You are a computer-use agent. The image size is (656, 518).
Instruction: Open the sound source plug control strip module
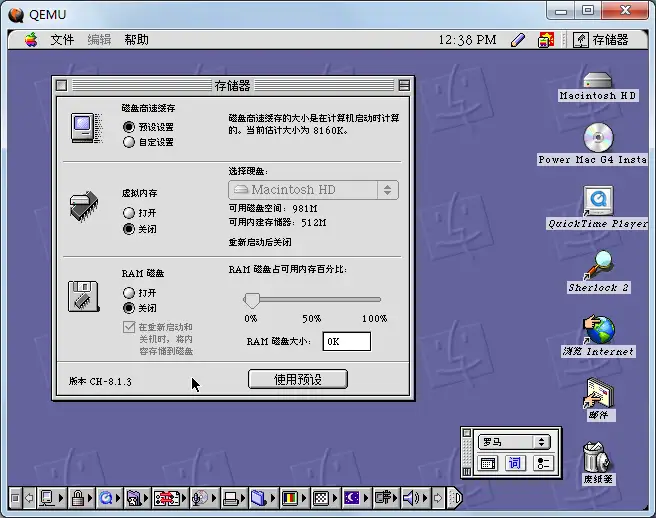[x=383, y=498]
